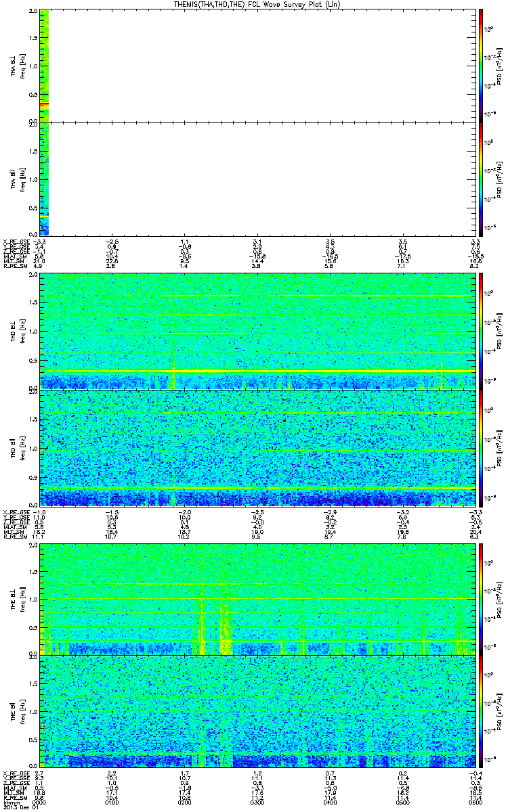Click the '0400' time tick label
508x812 pixels.
pyautogui.click(x=329, y=801)
